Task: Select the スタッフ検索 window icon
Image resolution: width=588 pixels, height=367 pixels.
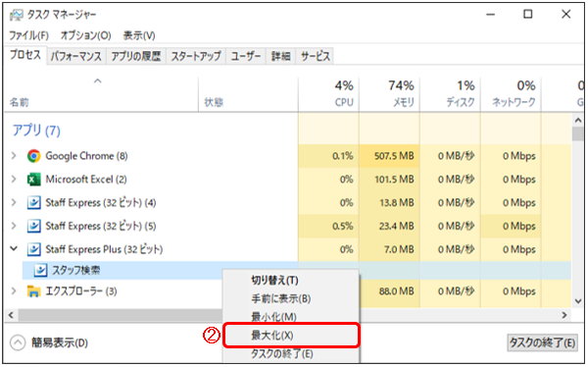Action: (x=40, y=270)
